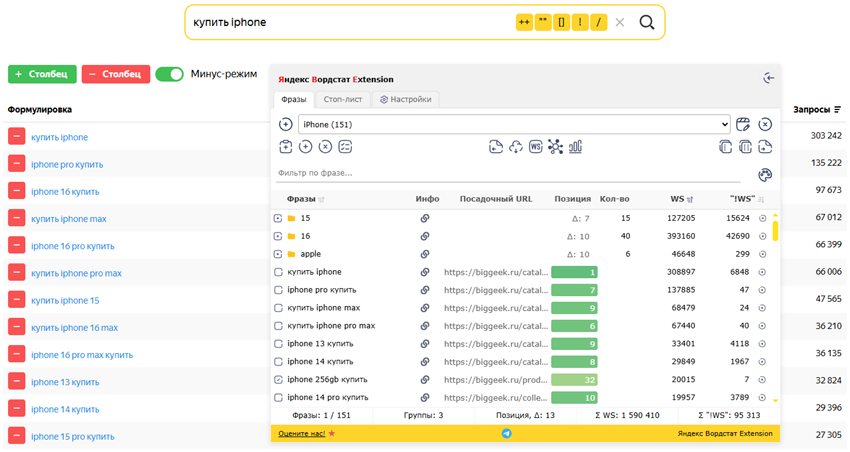
Task: Click the green + Столбец button
Action: (42, 74)
